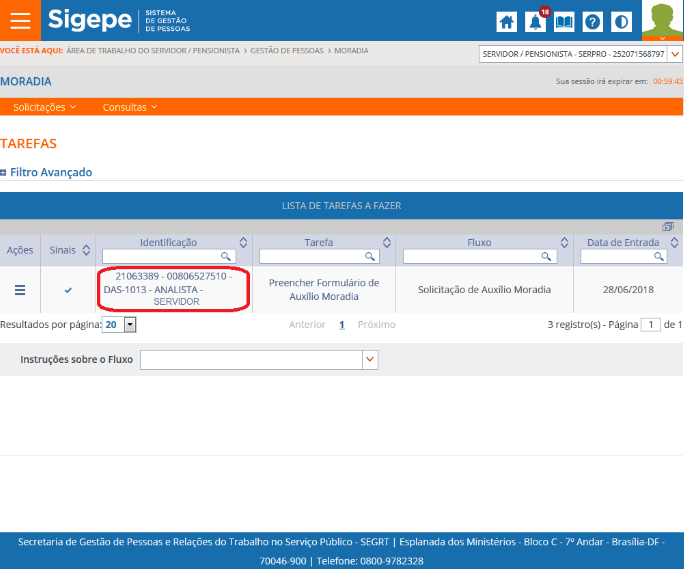Click the export table icon above Data de Entrada
Image resolution: width=684 pixels, height=569 pixels.
point(667,227)
